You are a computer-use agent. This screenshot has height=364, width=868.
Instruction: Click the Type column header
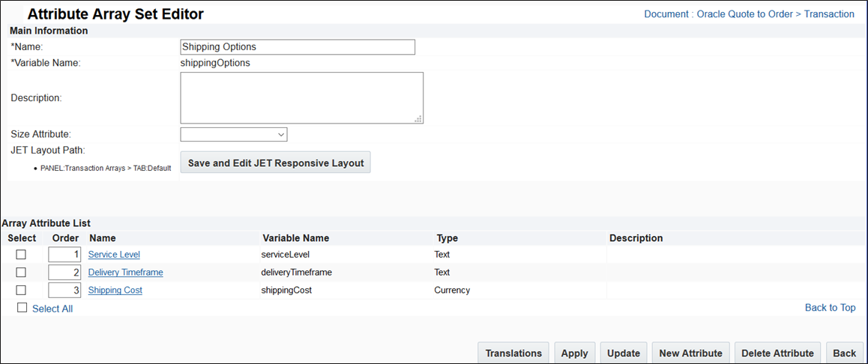tap(447, 238)
